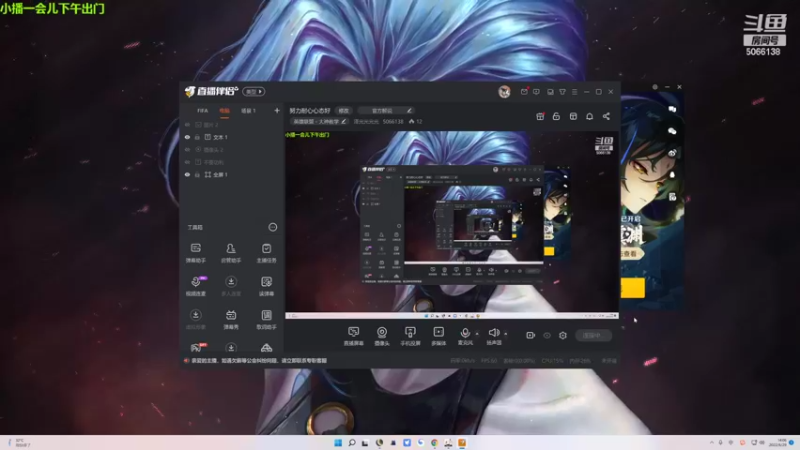Open the settings gear beside the 直播中 button
This screenshot has width=800, height=450.
coord(563,335)
